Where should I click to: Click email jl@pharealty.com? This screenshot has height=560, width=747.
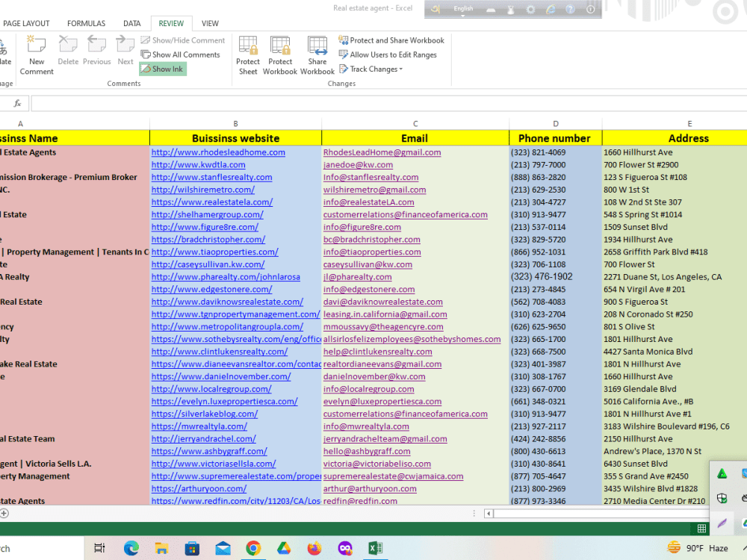[357, 277]
